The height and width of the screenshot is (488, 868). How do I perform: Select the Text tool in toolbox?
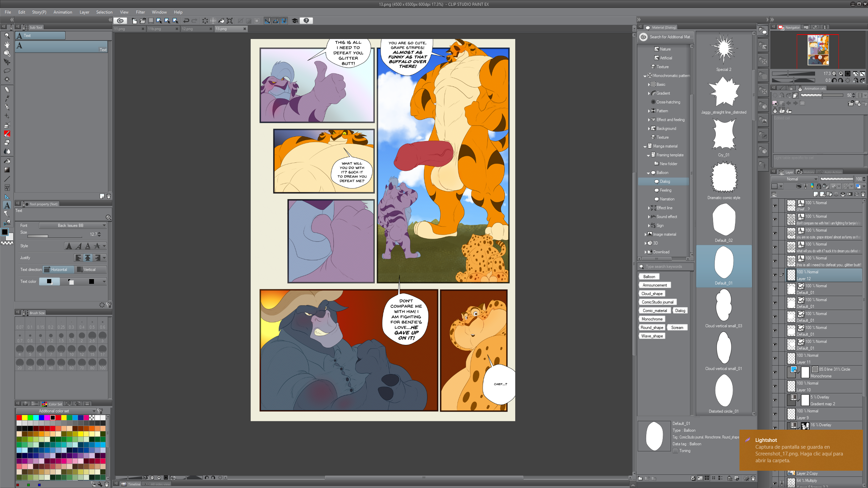click(7, 205)
